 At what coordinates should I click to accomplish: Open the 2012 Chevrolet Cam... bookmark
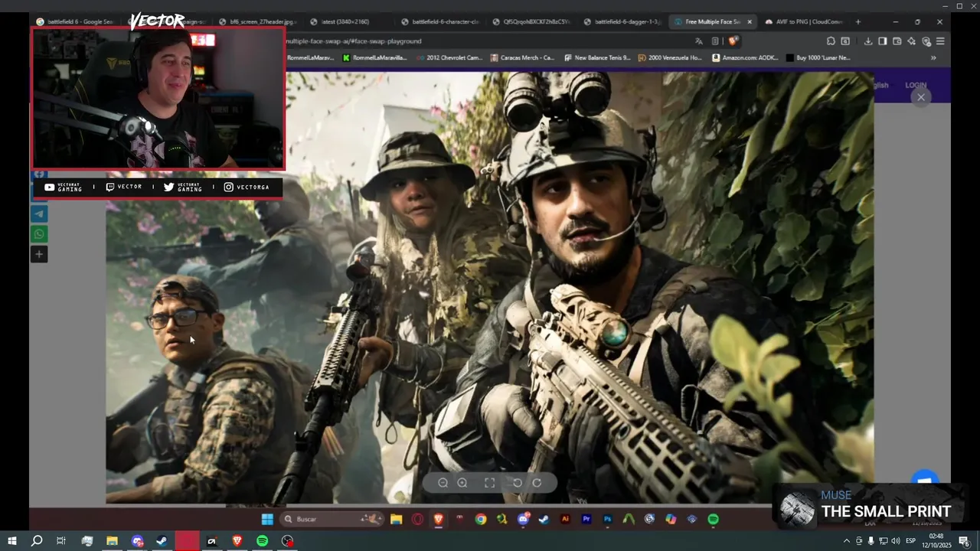click(449, 57)
